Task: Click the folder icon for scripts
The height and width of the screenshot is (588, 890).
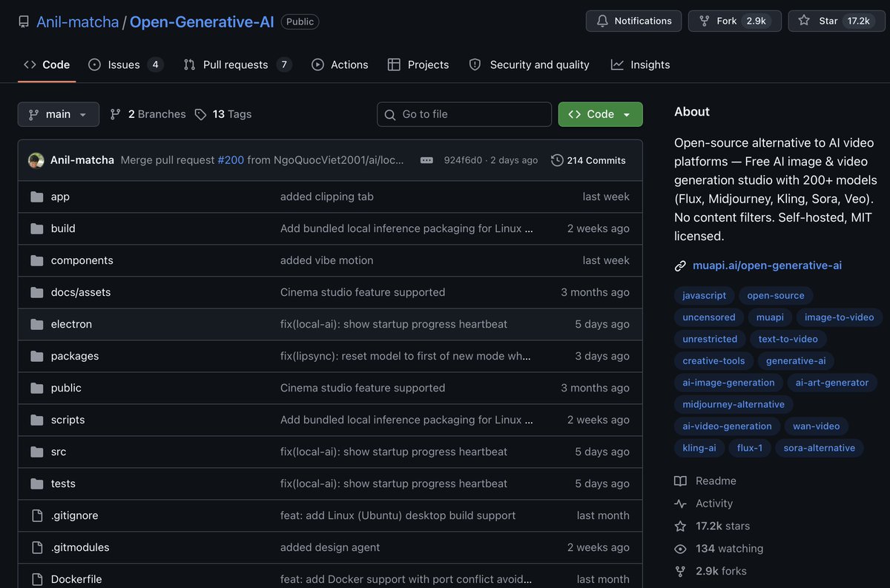Action: tap(37, 420)
